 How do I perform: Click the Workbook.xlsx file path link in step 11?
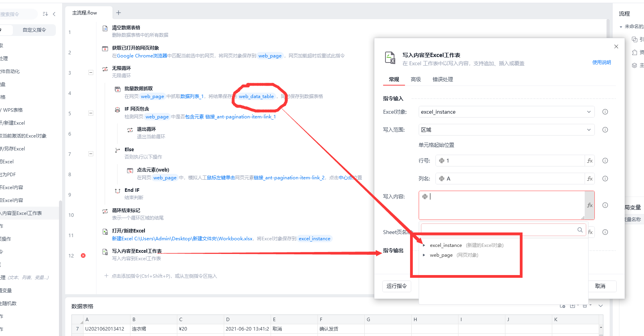tap(182, 239)
